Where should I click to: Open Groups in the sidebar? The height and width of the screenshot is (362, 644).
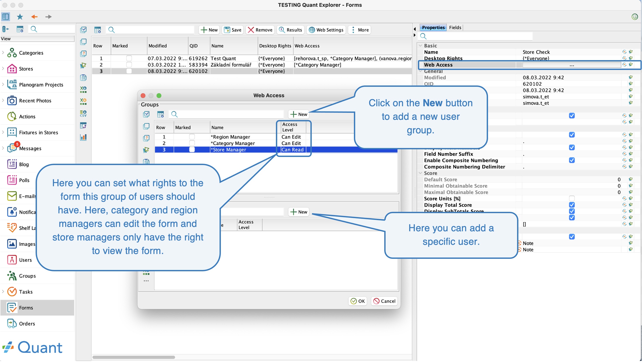point(27,276)
